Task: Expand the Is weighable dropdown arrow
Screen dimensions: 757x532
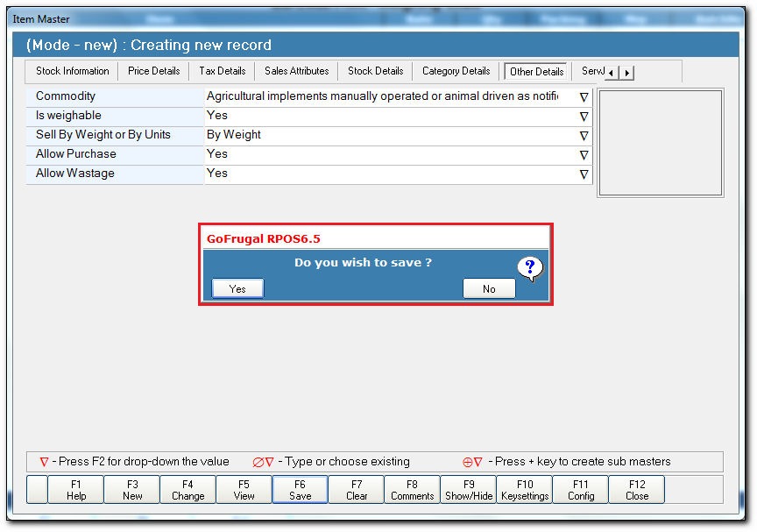Action: click(584, 117)
